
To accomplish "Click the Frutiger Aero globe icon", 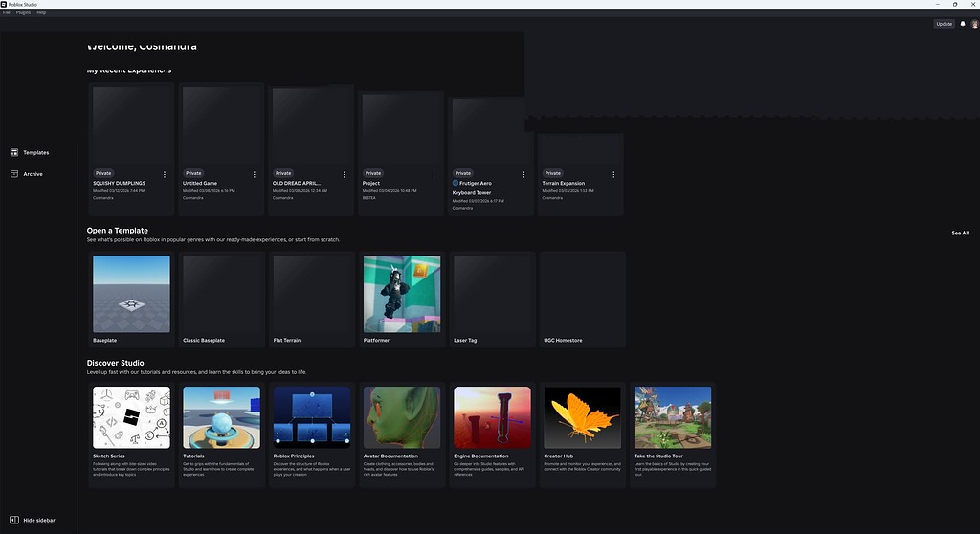I will 456,183.
